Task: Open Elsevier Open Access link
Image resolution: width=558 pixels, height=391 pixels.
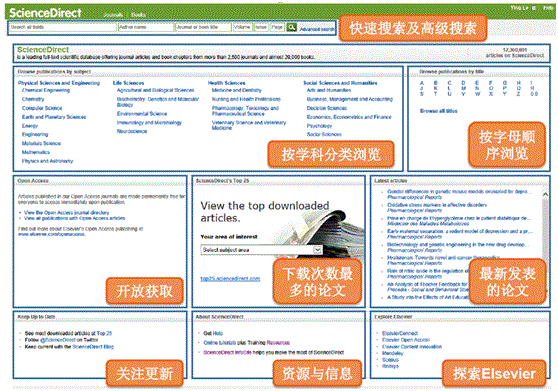Action: (x=406, y=340)
